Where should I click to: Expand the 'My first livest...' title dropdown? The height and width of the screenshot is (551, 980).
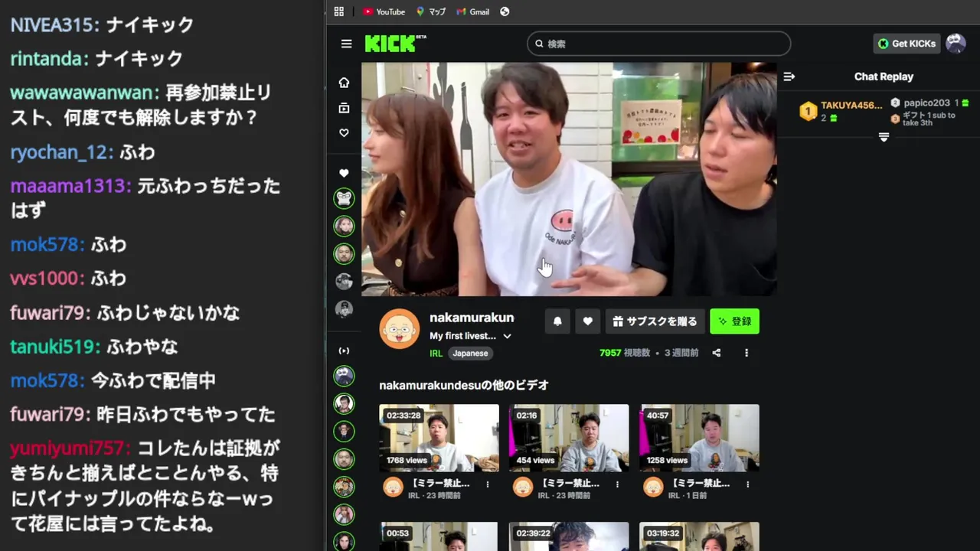click(507, 336)
